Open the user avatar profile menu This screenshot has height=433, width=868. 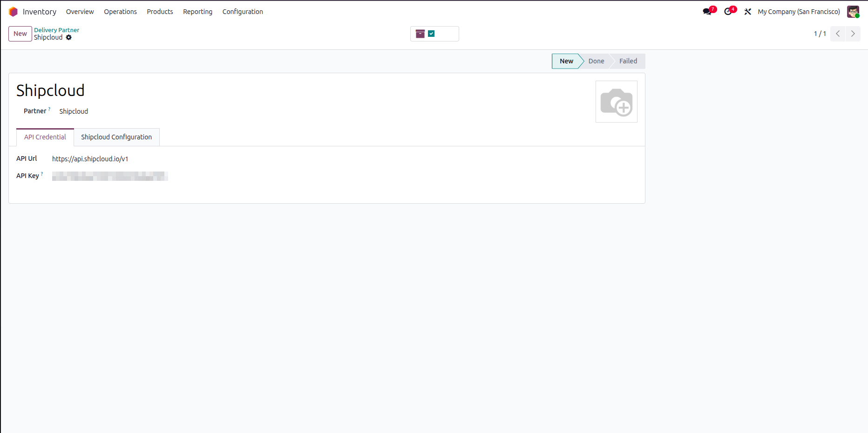click(853, 12)
